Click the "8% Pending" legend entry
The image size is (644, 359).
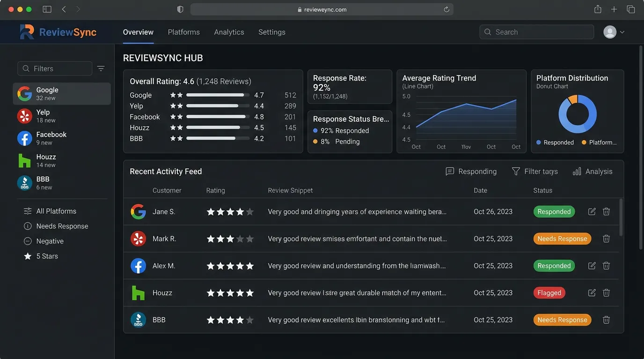(x=337, y=142)
